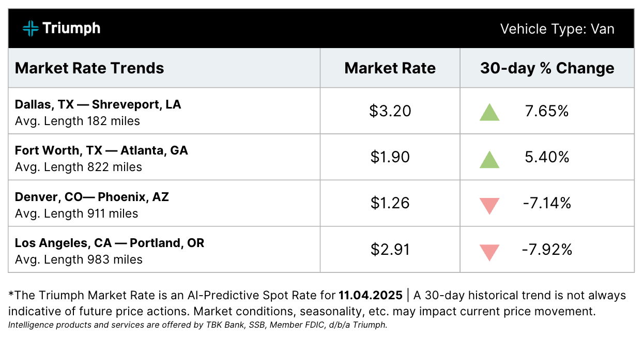Click the red down arrow for Los Angeles–Portland

489,252
